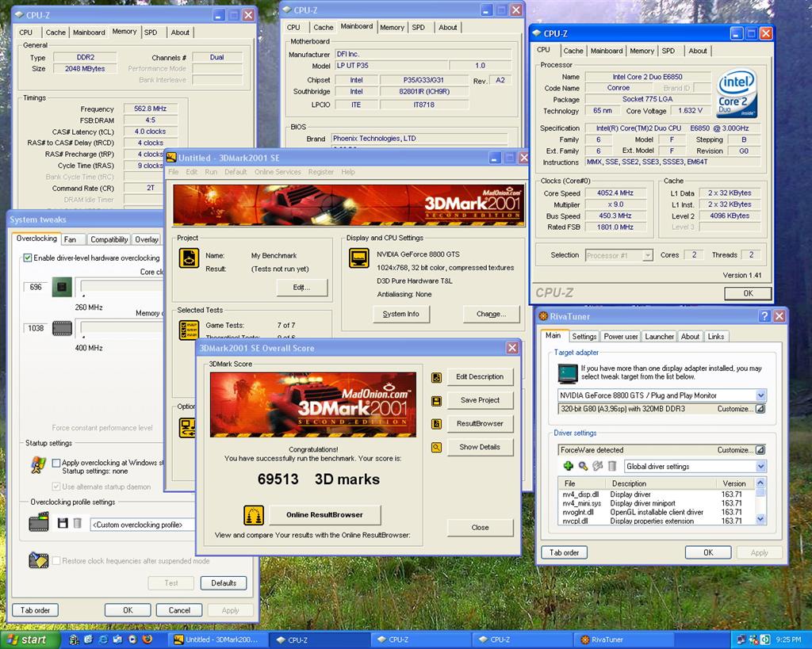The image size is (812, 649).
Task: Save overclocking profile with the floppy icon
Action: [x=63, y=523]
